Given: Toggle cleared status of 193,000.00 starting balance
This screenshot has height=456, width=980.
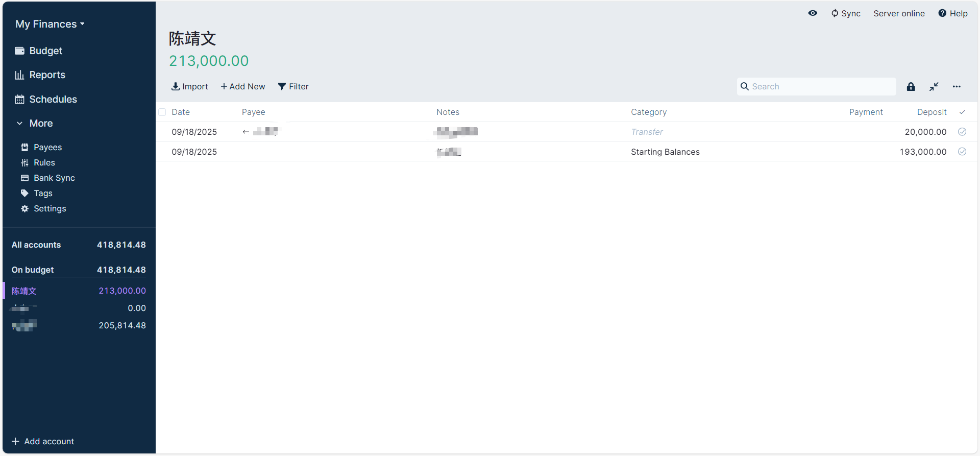Looking at the screenshot, I should tap(962, 152).
